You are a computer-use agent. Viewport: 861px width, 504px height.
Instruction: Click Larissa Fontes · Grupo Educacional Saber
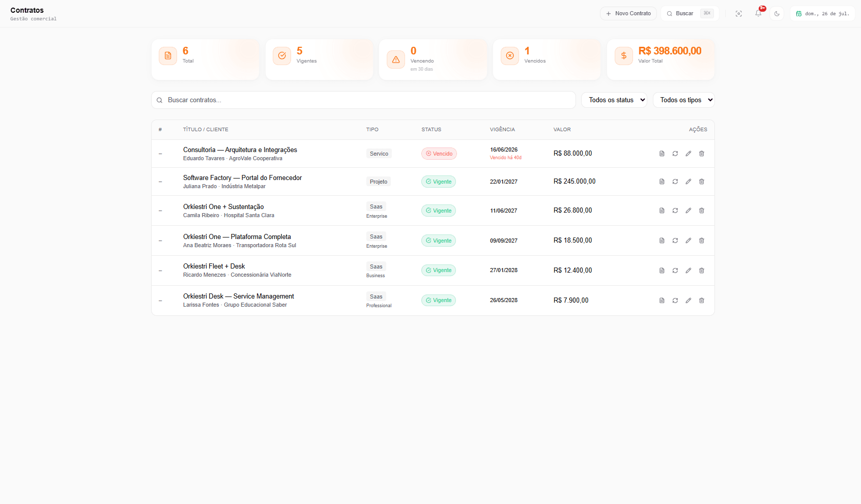coord(235,305)
